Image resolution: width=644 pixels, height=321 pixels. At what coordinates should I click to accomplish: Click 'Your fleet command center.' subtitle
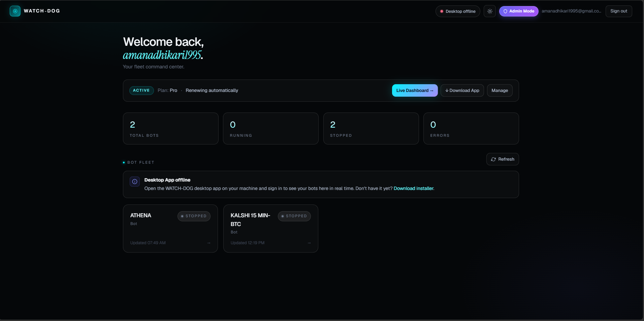point(154,67)
